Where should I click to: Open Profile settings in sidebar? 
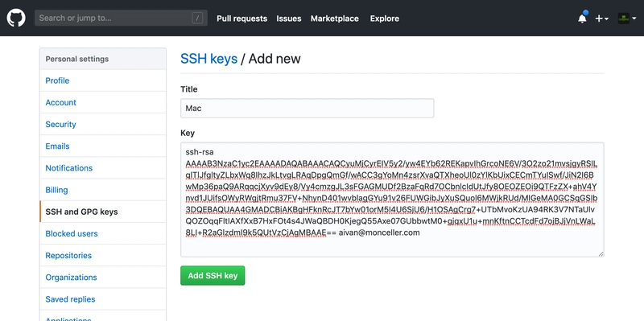tap(103, 80)
